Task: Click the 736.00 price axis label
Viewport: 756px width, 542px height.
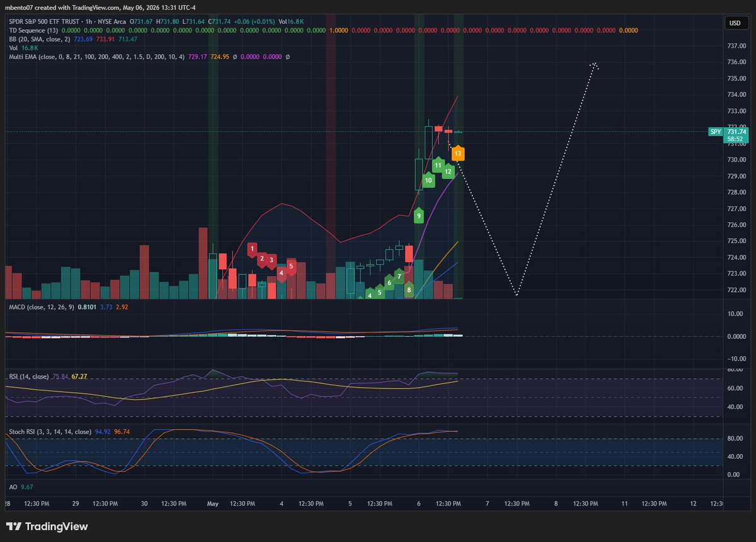Action: pos(736,62)
